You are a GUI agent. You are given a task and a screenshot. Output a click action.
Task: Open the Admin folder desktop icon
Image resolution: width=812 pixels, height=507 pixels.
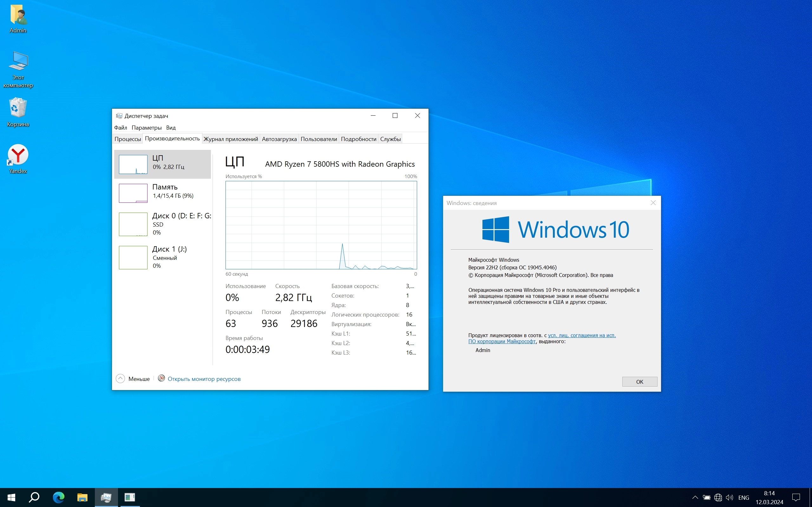(18, 19)
